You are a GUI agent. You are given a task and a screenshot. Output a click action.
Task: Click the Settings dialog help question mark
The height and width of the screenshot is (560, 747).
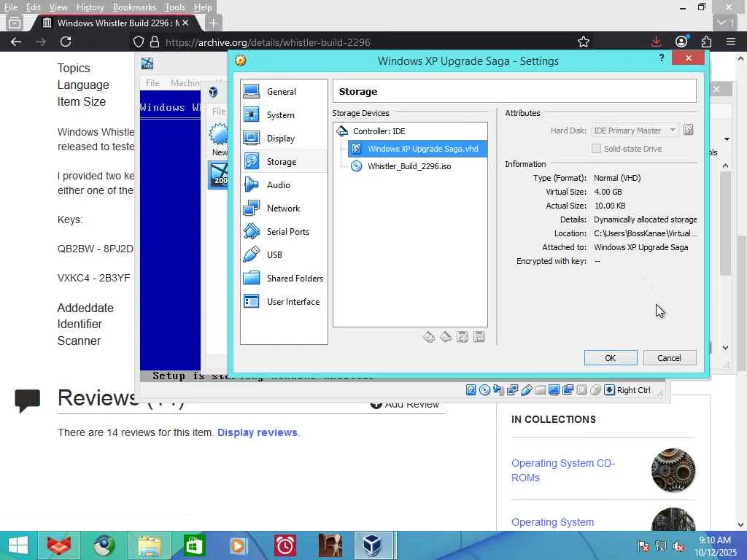661,58
